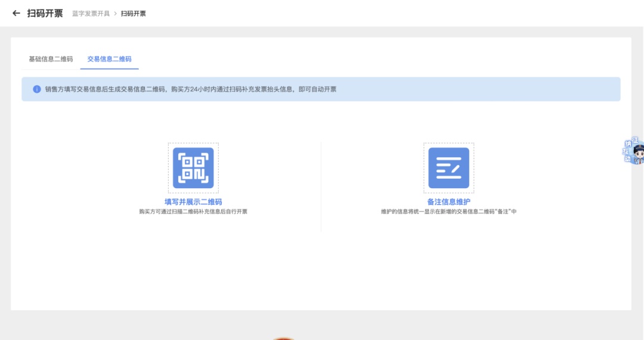This screenshot has height=340, width=644.
Task: Open the 填写并展示二维码 link
Action: (x=193, y=202)
